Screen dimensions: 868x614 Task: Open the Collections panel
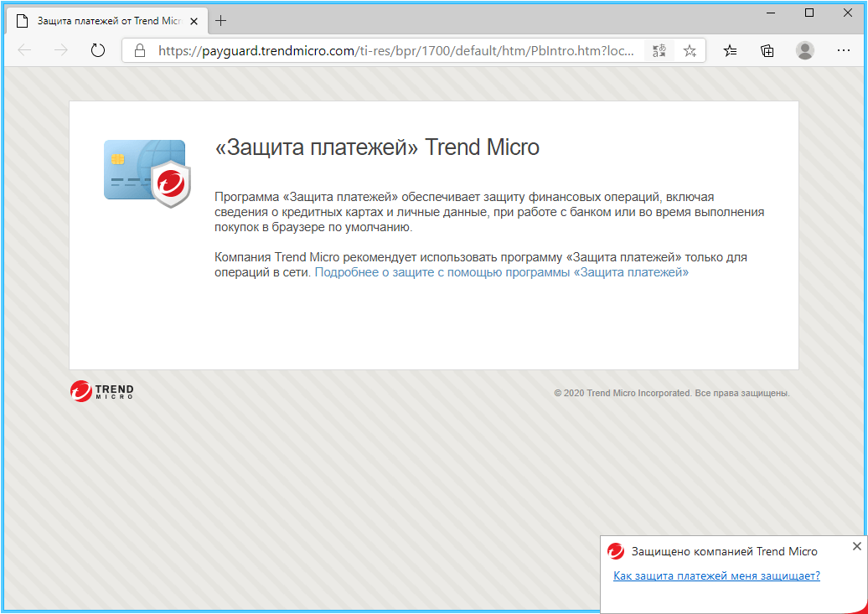click(x=767, y=51)
